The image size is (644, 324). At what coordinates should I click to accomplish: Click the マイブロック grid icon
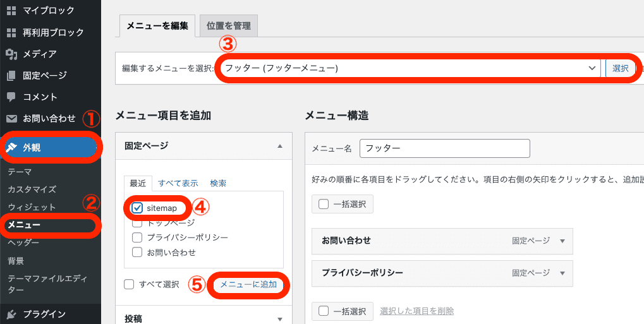pos(11,10)
